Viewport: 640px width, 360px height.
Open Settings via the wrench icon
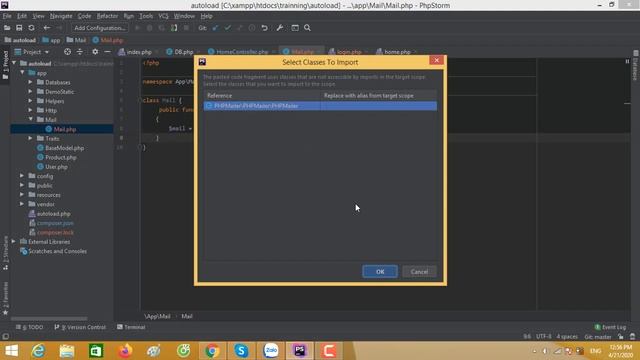(x=280, y=28)
